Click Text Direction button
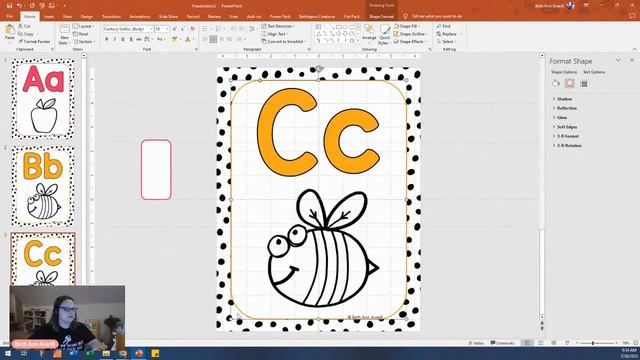 [x=278, y=26]
